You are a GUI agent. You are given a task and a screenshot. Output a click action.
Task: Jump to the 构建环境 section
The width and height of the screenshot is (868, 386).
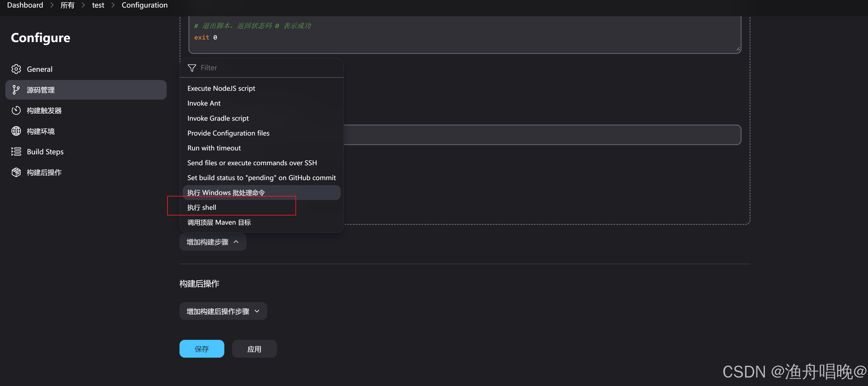click(86, 131)
